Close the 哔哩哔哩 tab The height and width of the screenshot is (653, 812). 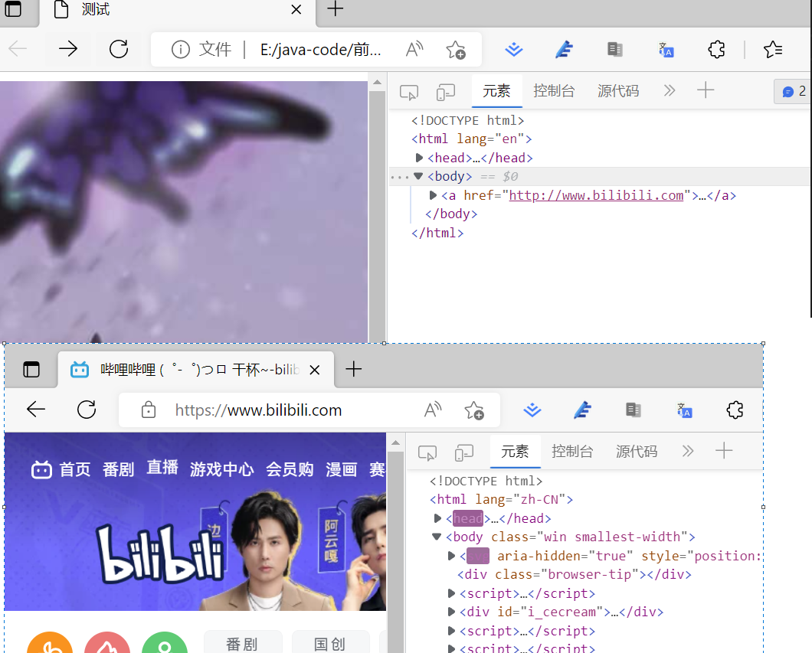314,370
